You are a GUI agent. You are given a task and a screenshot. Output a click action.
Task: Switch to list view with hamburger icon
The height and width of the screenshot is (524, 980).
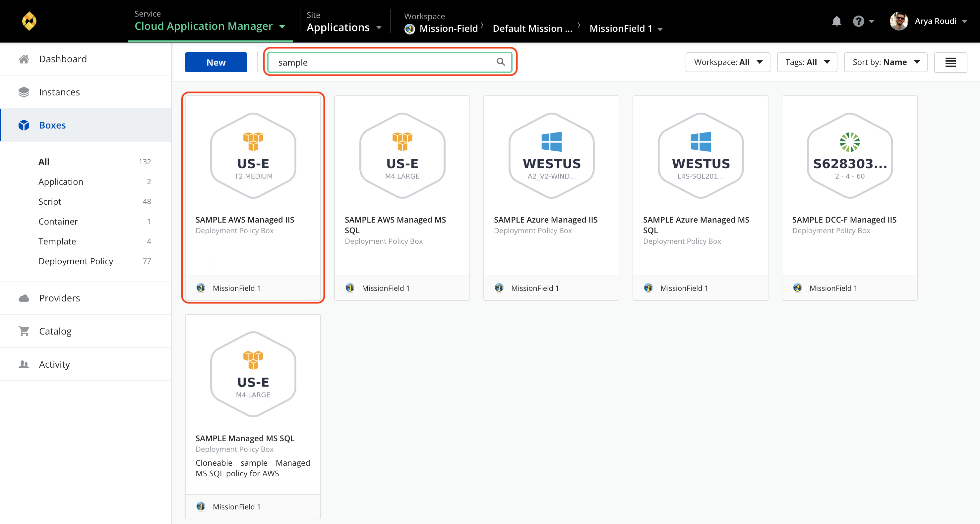pos(950,62)
